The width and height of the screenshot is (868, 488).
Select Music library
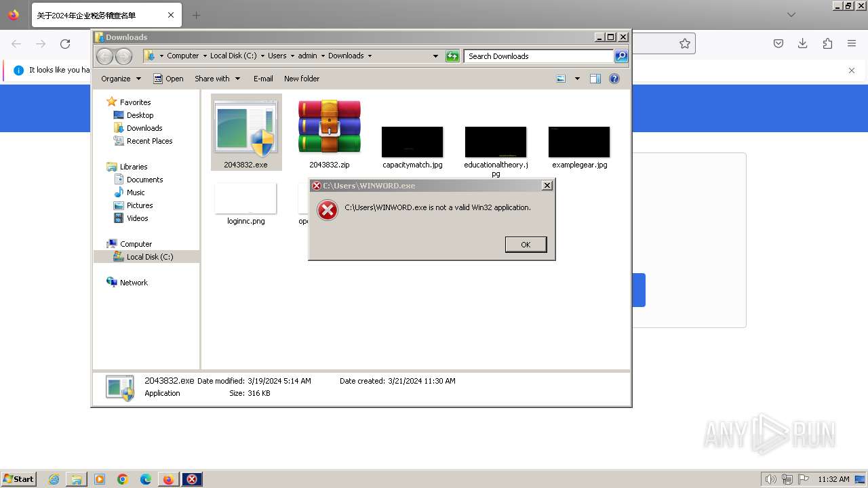(136, 192)
